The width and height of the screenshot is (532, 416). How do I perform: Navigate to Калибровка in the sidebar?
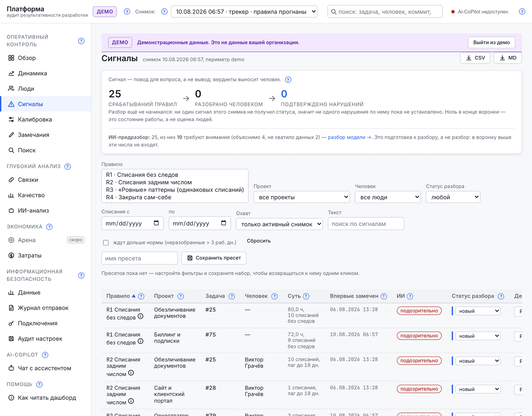46,119
